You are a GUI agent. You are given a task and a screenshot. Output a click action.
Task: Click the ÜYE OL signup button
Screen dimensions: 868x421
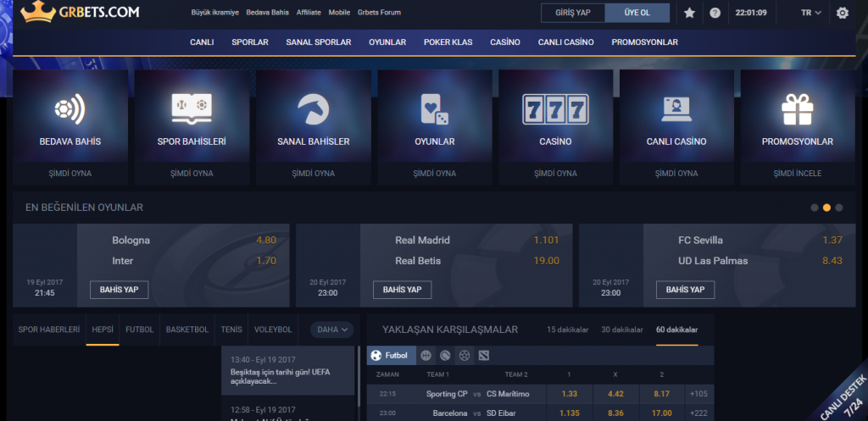pyautogui.click(x=637, y=13)
